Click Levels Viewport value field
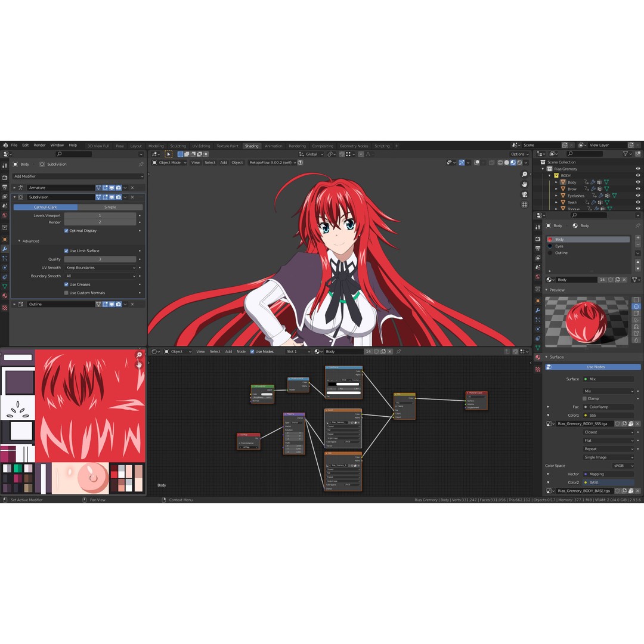 (100, 216)
